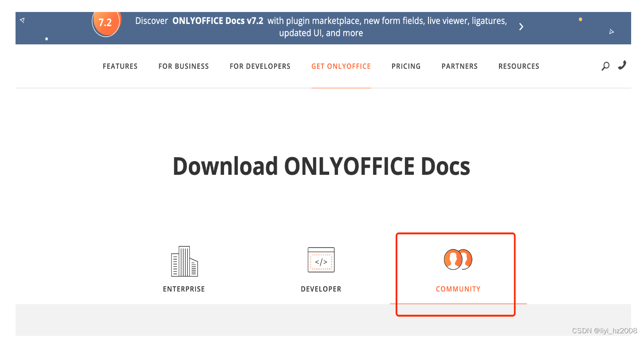Image resolution: width=644 pixels, height=339 pixels.
Task: Click the ONLYOFFICE Docs v7.2 banner text
Action: pyautogui.click(x=217, y=21)
